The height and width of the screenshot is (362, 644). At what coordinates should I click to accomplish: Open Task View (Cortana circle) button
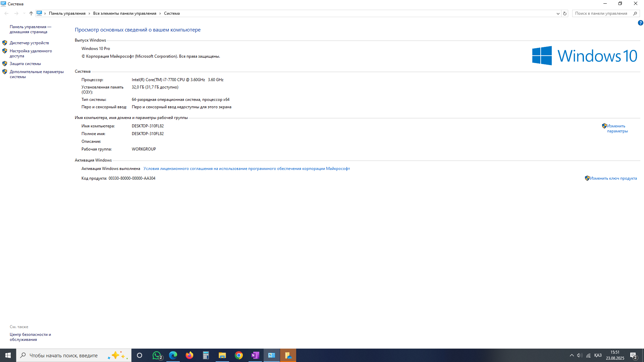click(x=140, y=355)
